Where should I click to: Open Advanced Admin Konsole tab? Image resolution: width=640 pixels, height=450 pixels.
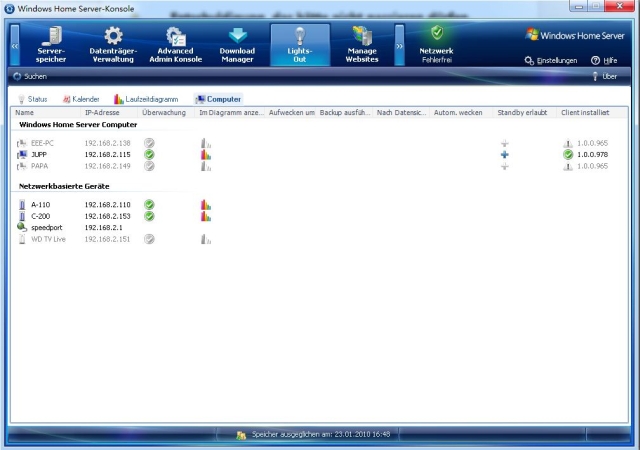point(176,45)
